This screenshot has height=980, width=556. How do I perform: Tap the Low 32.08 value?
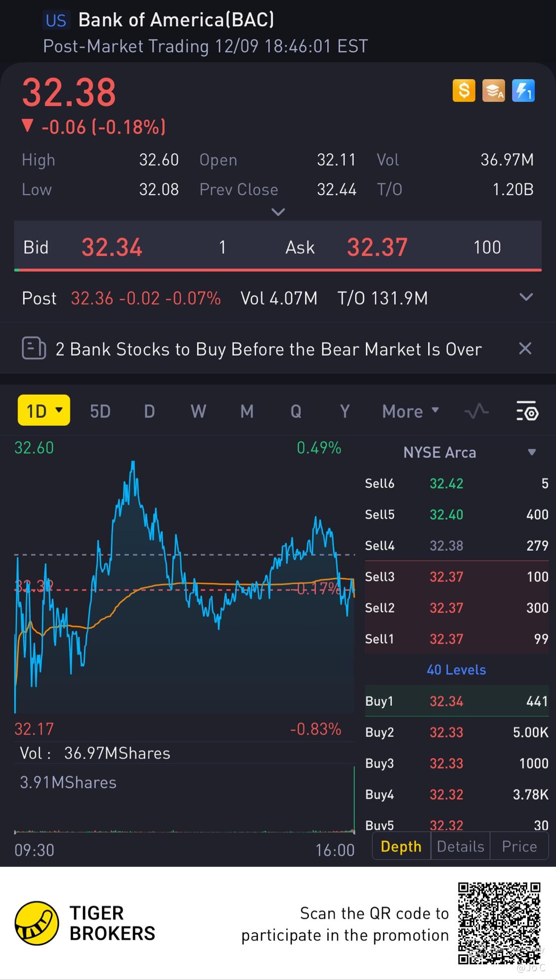[159, 189]
